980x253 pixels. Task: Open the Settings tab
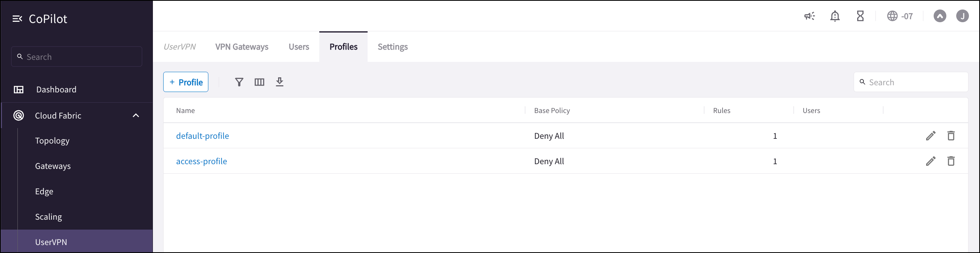(x=392, y=46)
